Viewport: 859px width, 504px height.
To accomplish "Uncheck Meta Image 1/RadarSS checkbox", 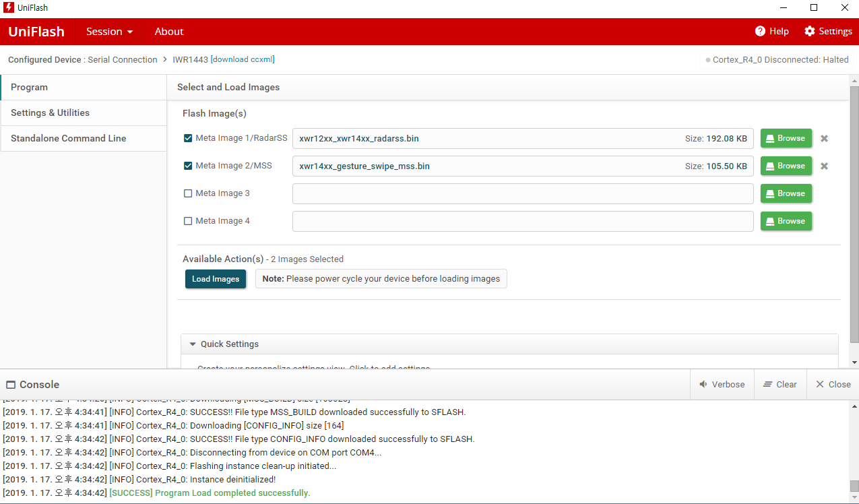I will click(188, 138).
